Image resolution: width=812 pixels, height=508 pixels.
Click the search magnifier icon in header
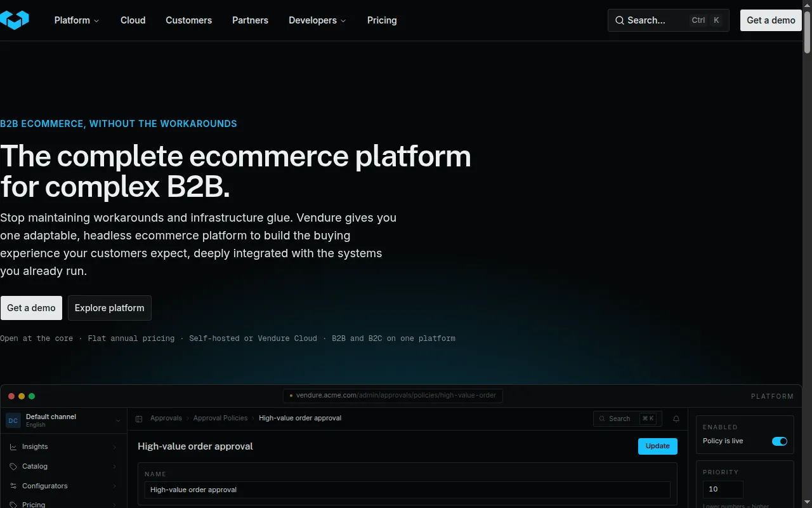coord(620,20)
